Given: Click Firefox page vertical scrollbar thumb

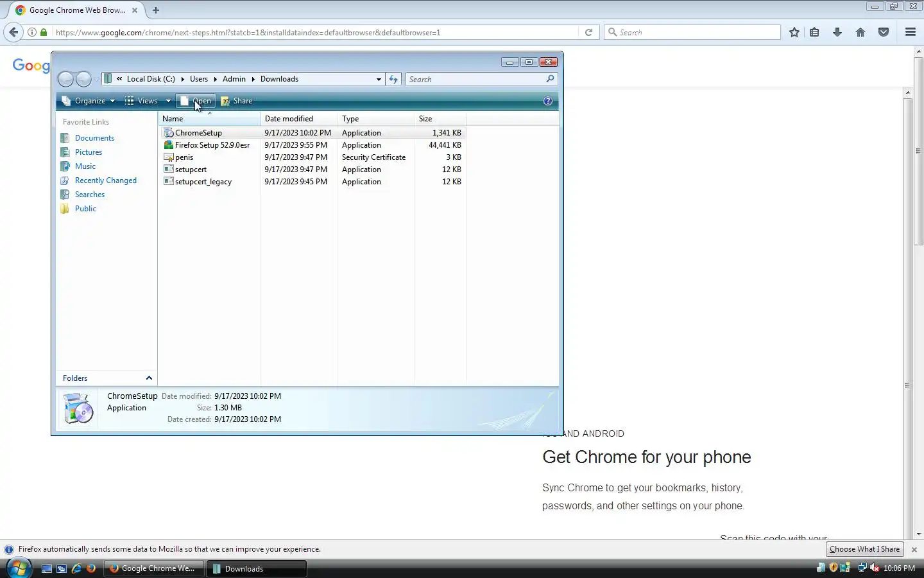Looking at the screenshot, I should pyautogui.click(x=918, y=151).
